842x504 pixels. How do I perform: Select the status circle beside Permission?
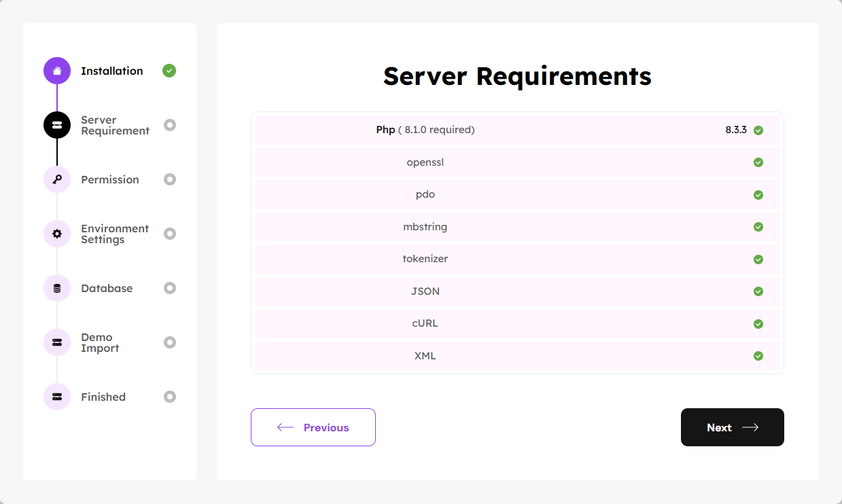pyautogui.click(x=170, y=179)
